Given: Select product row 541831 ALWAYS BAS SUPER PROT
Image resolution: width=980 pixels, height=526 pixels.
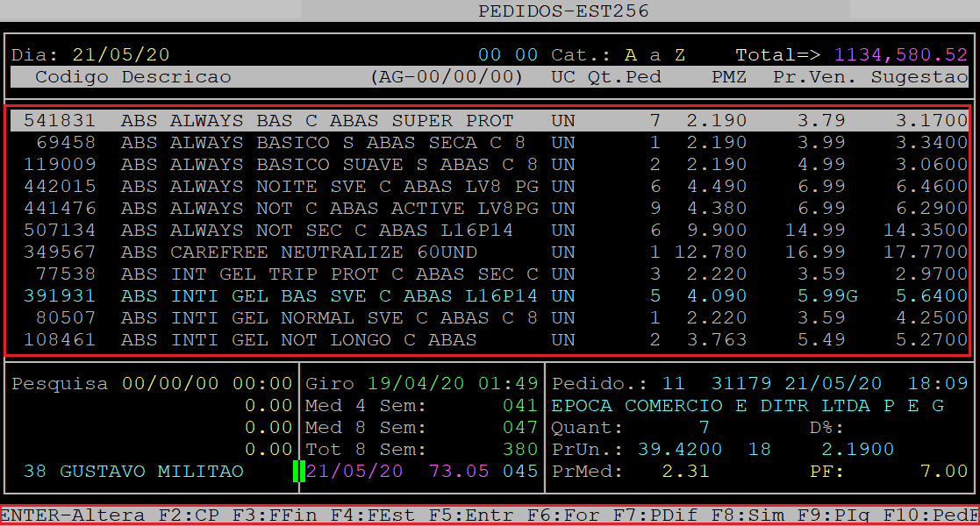Looking at the screenshot, I should coord(316,120).
